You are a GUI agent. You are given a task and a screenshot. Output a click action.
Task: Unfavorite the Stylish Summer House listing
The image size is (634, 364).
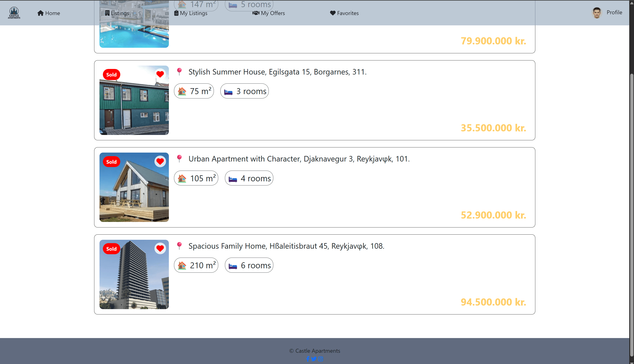tap(160, 74)
